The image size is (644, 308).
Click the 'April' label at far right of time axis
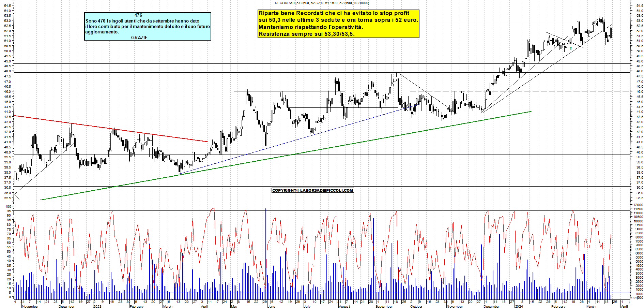[624, 306]
